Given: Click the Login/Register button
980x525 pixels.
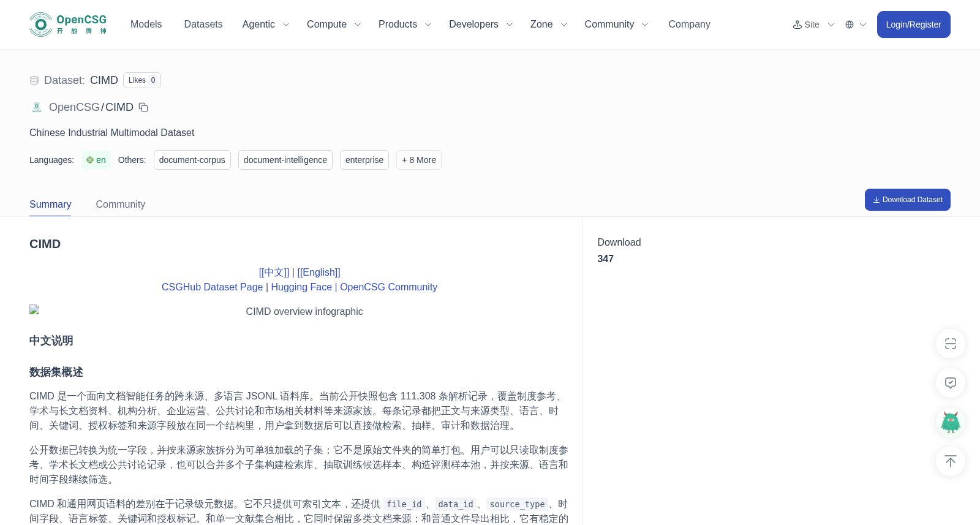Looking at the screenshot, I should coord(913,25).
